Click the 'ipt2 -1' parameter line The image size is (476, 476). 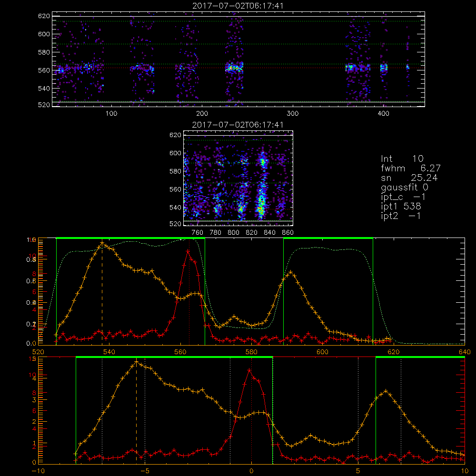(x=401, y=216)
